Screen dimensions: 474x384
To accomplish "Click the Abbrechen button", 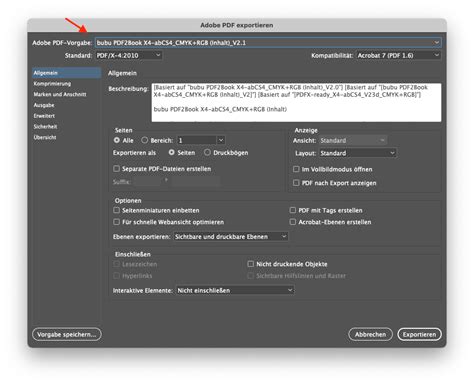I will tap(370, 334).
